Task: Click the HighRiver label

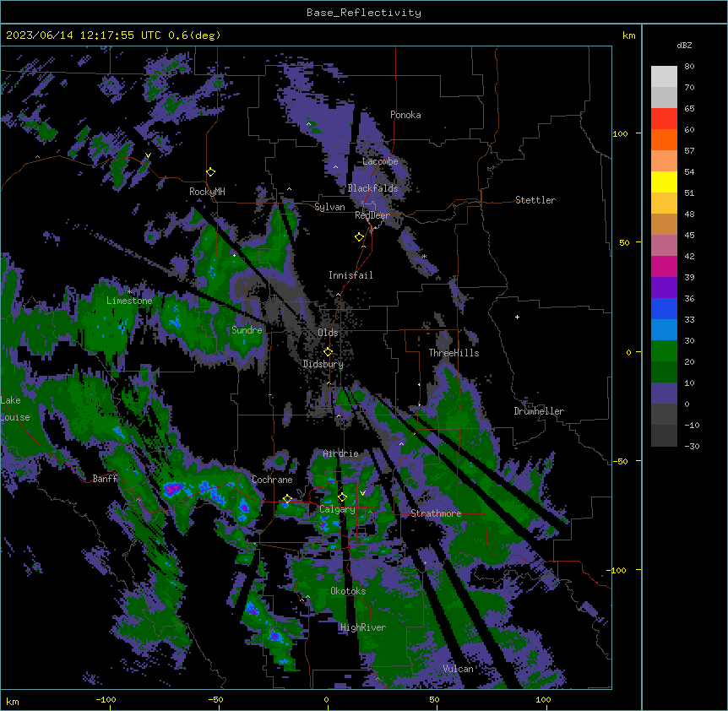Action: point(363,627)
